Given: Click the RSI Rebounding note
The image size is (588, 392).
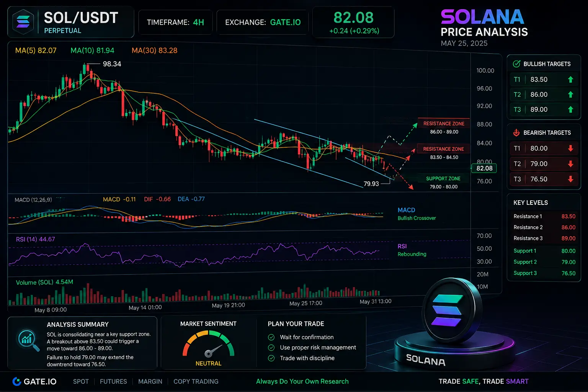Looking at the screenshot, I should [412, 250].
